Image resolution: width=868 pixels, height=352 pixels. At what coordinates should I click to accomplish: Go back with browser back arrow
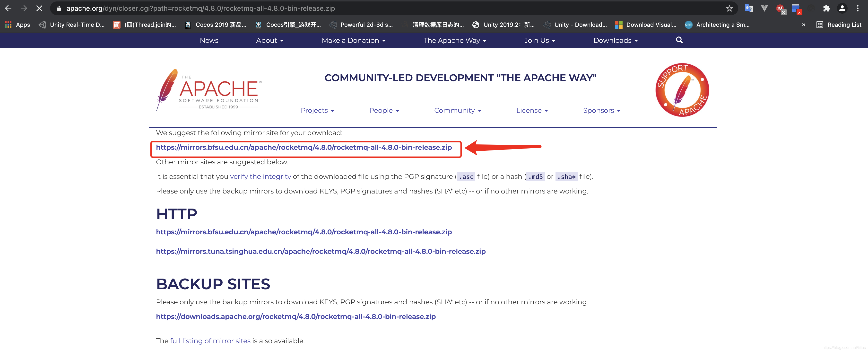(9, 8)
